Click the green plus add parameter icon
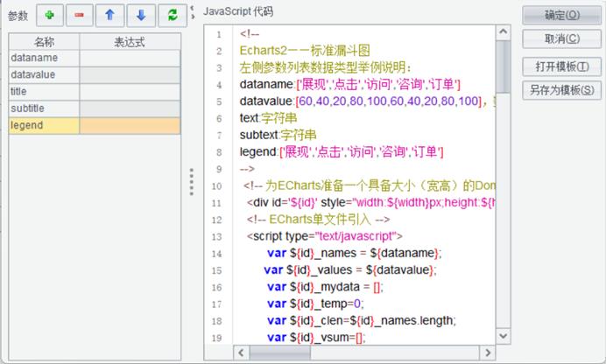Viewport: 606px width, 364px height. (50, 16)
